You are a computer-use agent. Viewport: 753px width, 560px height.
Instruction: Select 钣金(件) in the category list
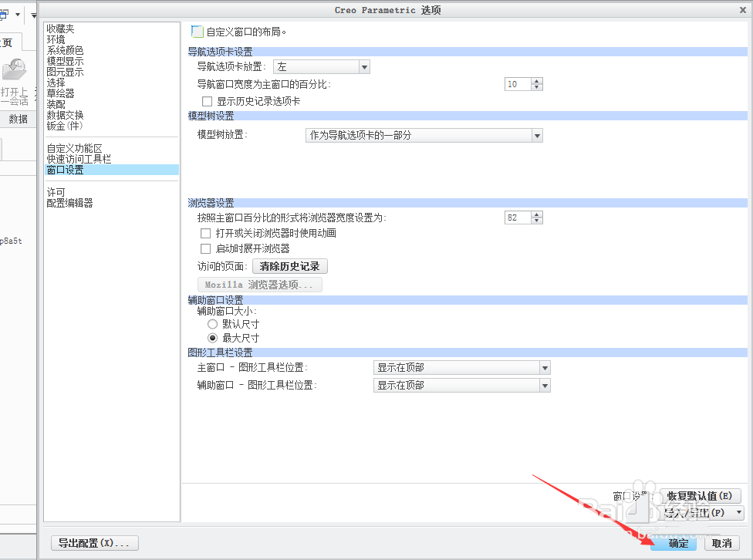65,126
